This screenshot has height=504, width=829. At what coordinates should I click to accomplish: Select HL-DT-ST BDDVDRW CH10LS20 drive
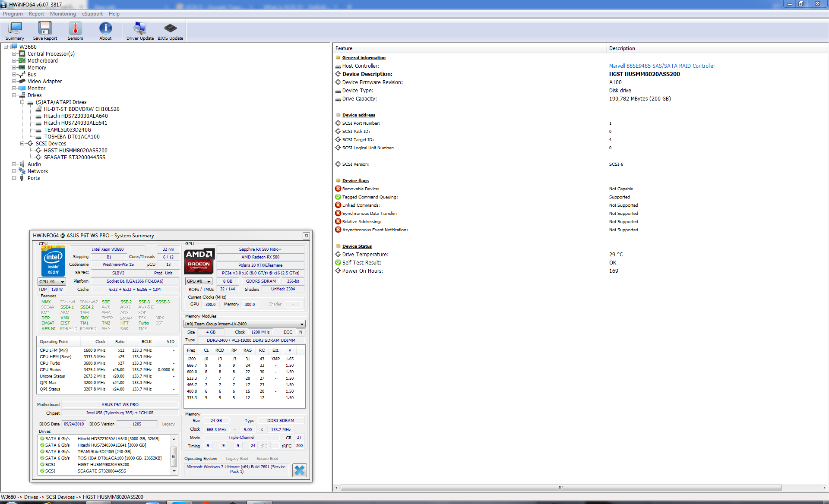pyautogui.click(x=82, y=109)
